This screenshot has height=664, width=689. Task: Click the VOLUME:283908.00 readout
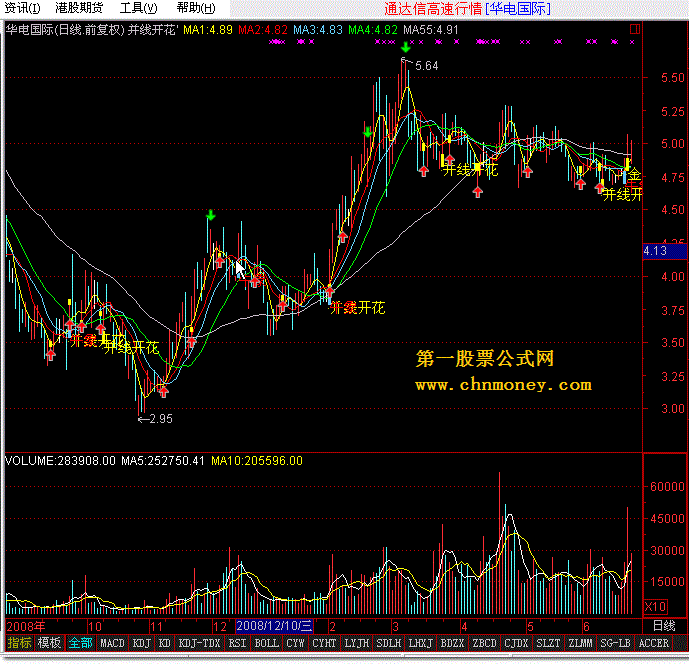(60, 461)
